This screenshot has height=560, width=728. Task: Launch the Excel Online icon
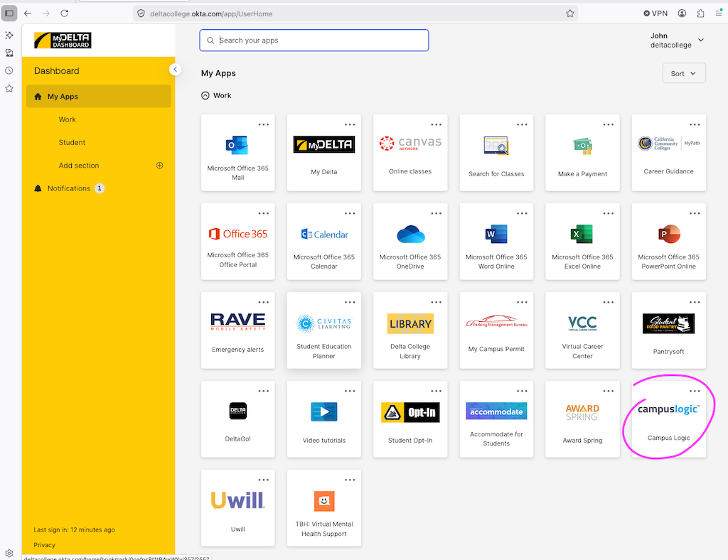tap(582, 234)
